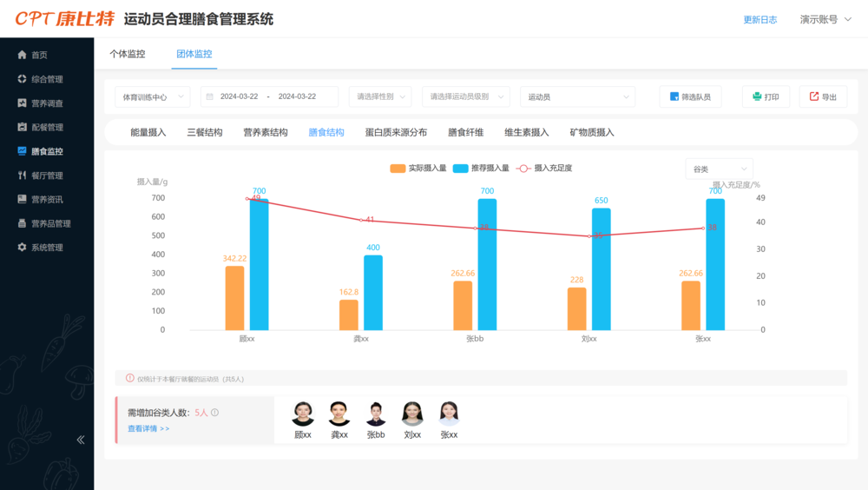Click 张bb blue recommended bar 700
The height and width of the screenshot is (490, 868).
pyautogui.click(x=487, y=264)
